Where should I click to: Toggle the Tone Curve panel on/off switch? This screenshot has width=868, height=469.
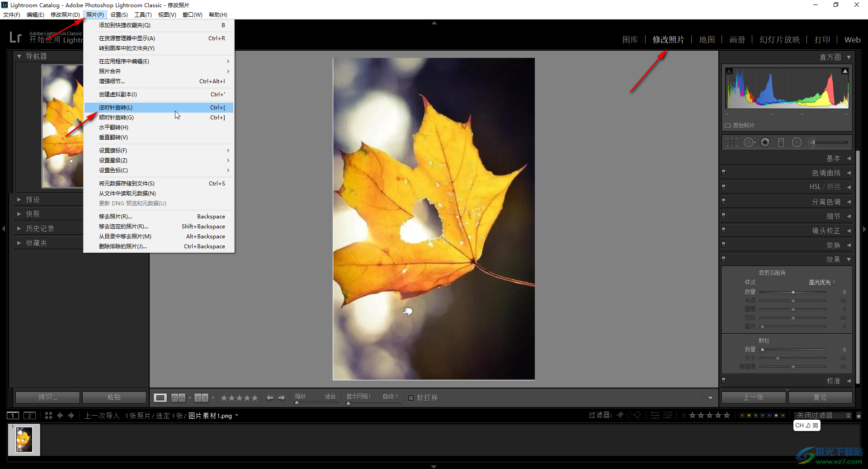coord(724,172)
